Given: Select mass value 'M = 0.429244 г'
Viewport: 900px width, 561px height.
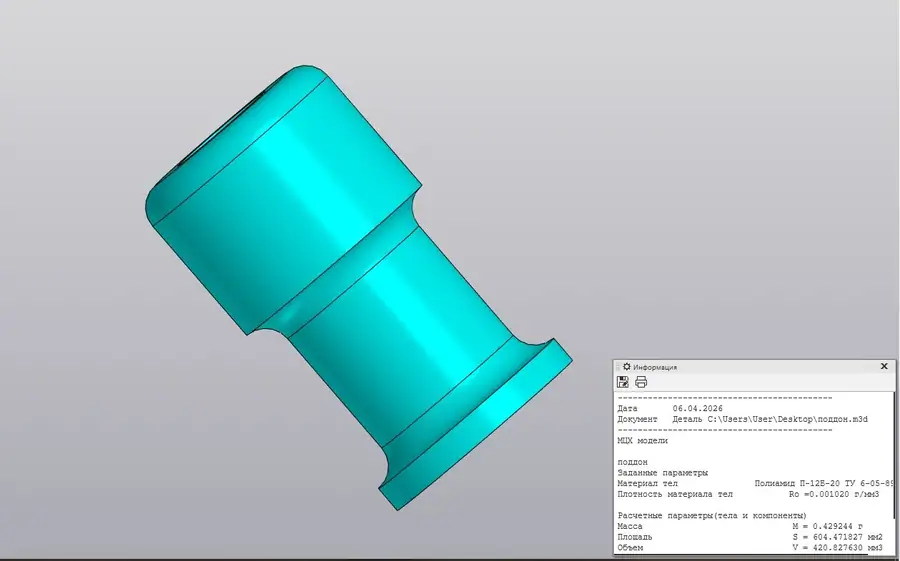Looking at the screenshot, I should tap(828, 526).
